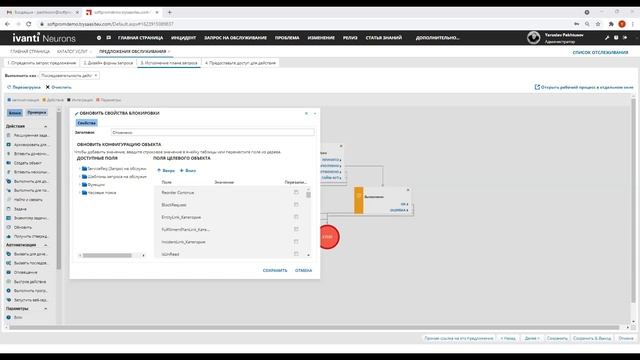Expand the Дополнительно menu
Image resolution: width=640 pixels, height=360 pixels.
point(438,38)
